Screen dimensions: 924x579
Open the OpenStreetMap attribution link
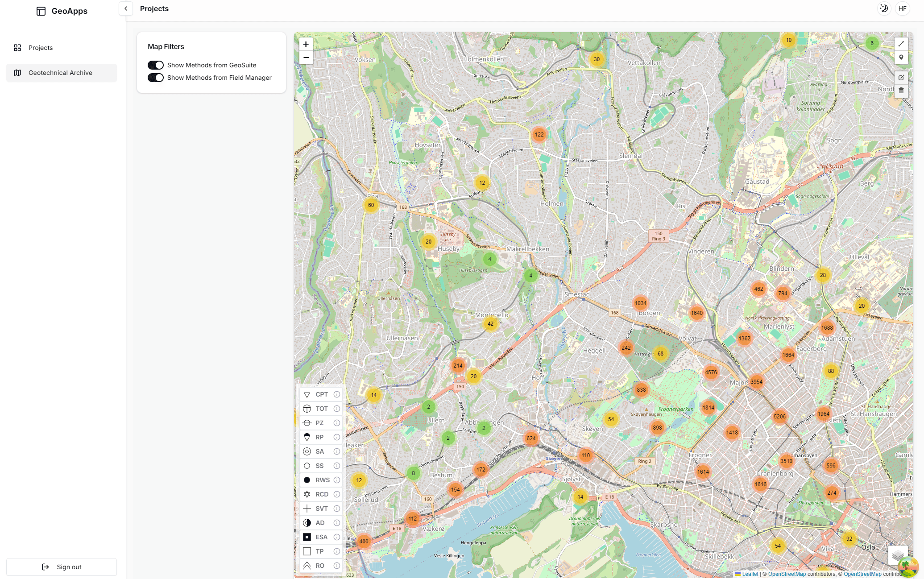click(787, 574)
